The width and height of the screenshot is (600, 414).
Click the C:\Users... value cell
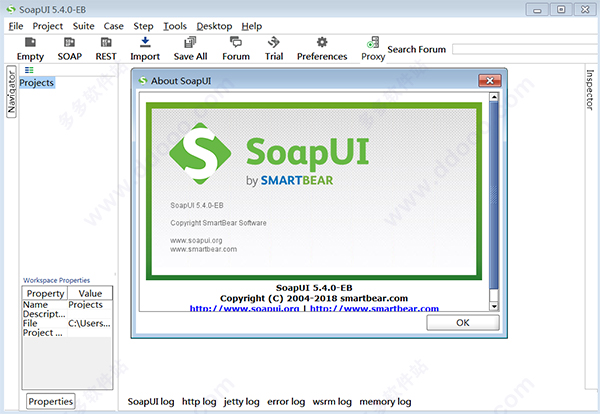[90, 323]
